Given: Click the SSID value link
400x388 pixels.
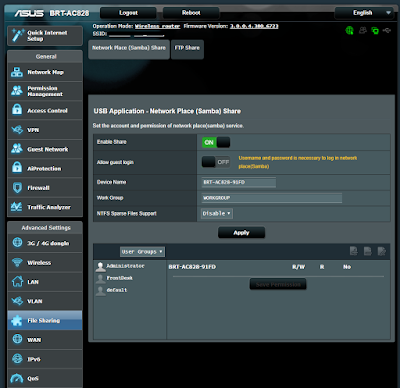Looking at the screenshot, I should [x=137, y=34].
